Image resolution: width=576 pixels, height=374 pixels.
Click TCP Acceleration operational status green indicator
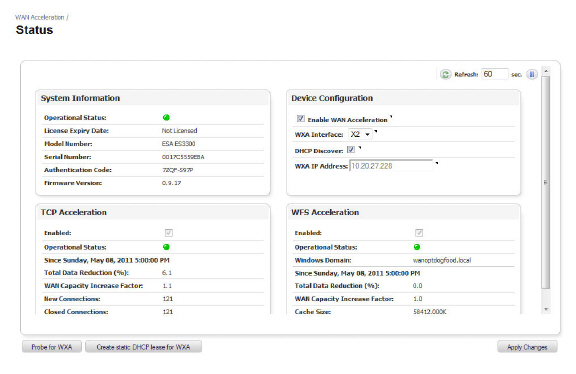(x=166, y=247)
